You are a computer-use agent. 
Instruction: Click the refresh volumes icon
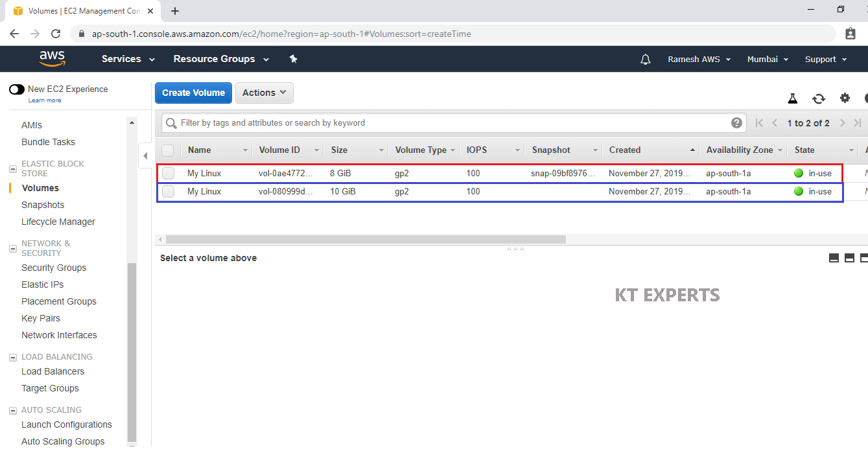coord(819,98)
